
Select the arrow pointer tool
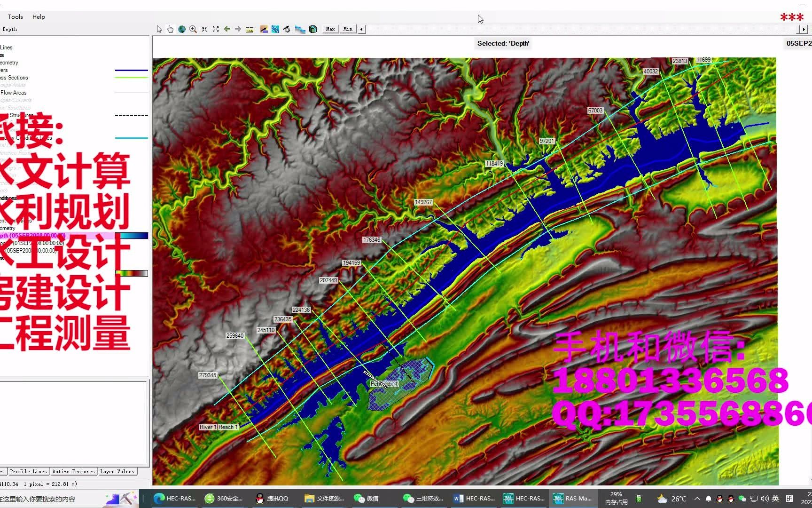click(x=159, y=29)
